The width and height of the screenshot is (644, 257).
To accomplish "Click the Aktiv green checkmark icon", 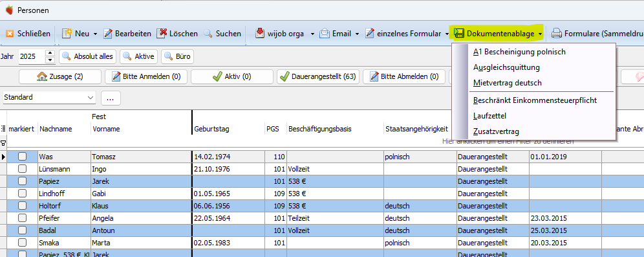I will pyautogui.click(x=218, y=76).
